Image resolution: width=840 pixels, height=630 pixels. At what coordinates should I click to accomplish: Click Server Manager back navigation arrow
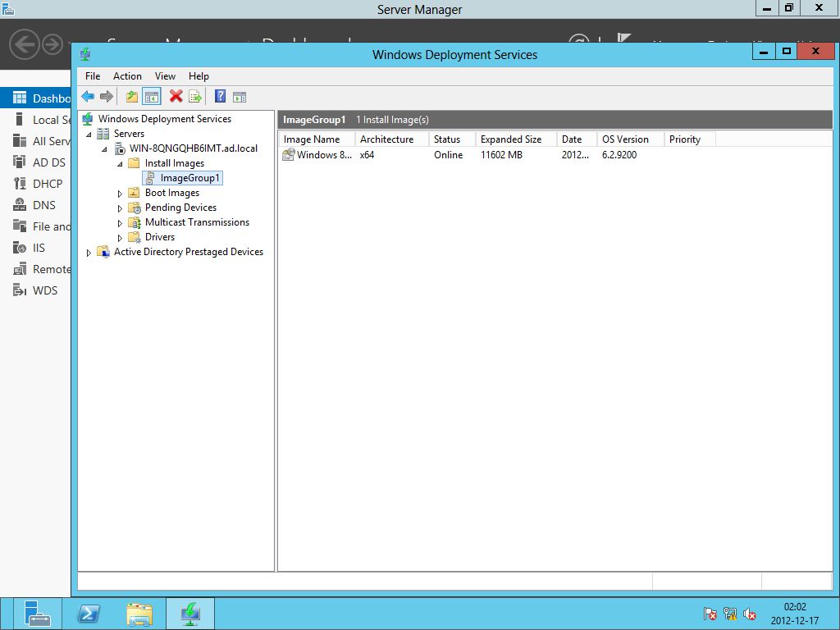pos(24,44)
